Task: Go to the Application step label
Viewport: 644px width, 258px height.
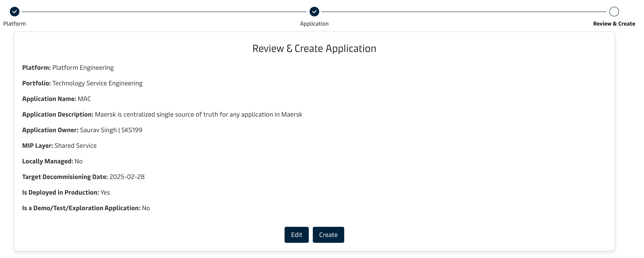Action: (314, 24)
